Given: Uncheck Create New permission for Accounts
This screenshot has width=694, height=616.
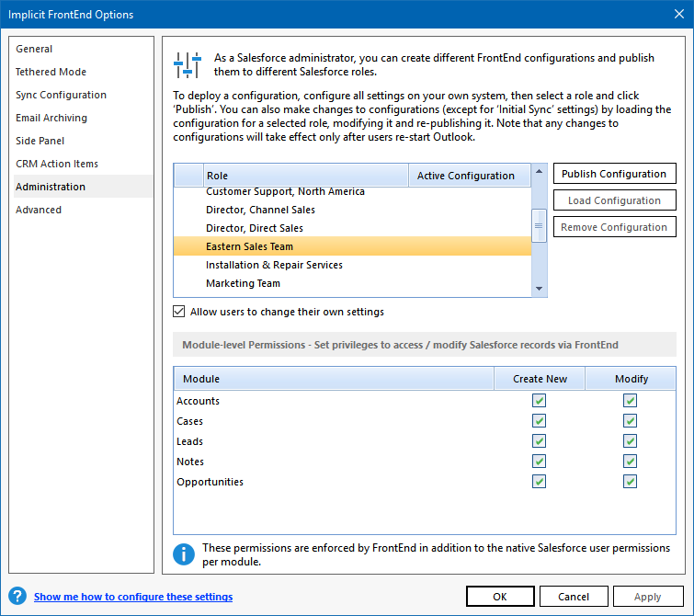Looking at the screenshot, I should pyautogui.click(x=539, y=401).
